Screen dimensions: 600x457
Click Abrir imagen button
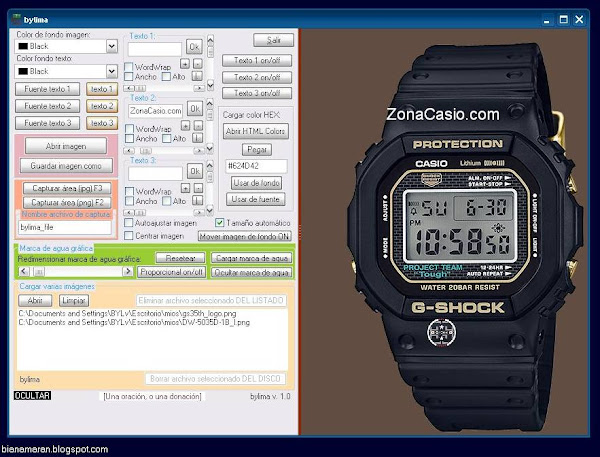pyautogui.click(x=66, y=146)
